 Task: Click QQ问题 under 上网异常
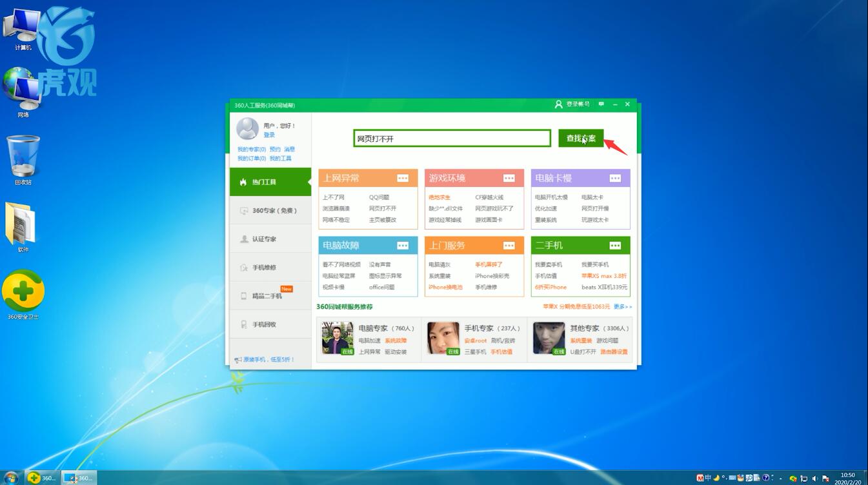379,197
